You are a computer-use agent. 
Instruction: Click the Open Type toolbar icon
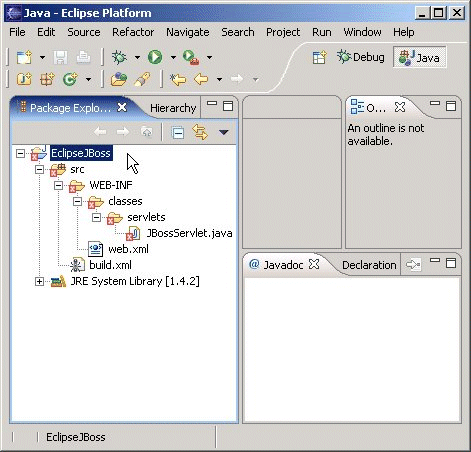119,79
